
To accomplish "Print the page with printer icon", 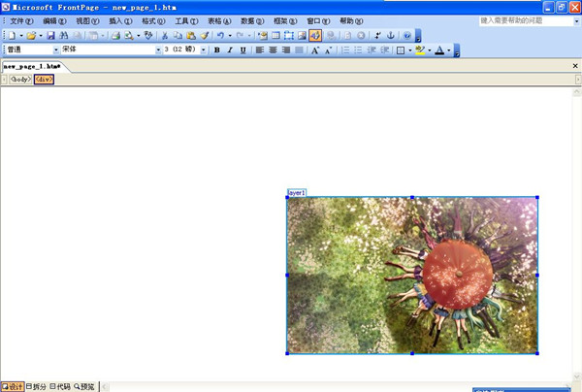I will click(x=115, y=35).
